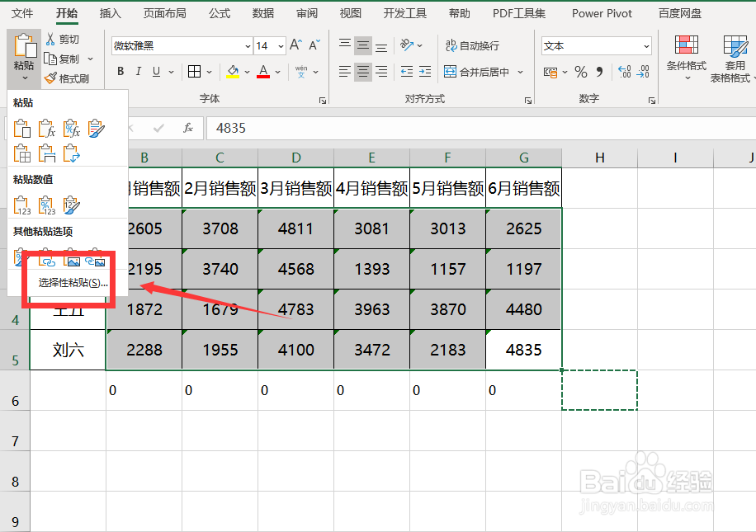Viewport: 756px width, 532px height.
Task: Switch to the 开发工具 tab
Action: [x=405, y=13]
